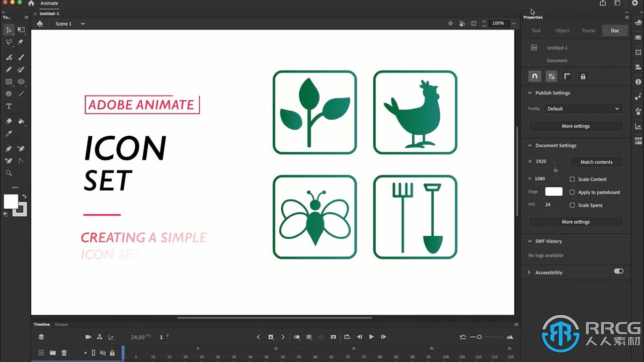Click More settings under Document Settings
Screen dimensions: 644x362
click(576, 222)
